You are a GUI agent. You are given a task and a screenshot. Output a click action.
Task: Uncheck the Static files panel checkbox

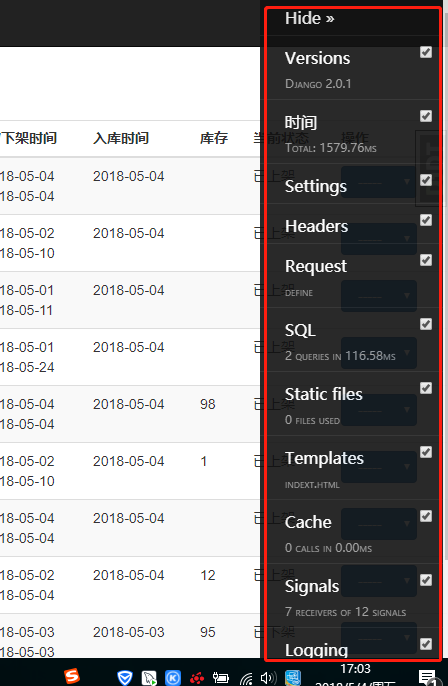[426, 388]
